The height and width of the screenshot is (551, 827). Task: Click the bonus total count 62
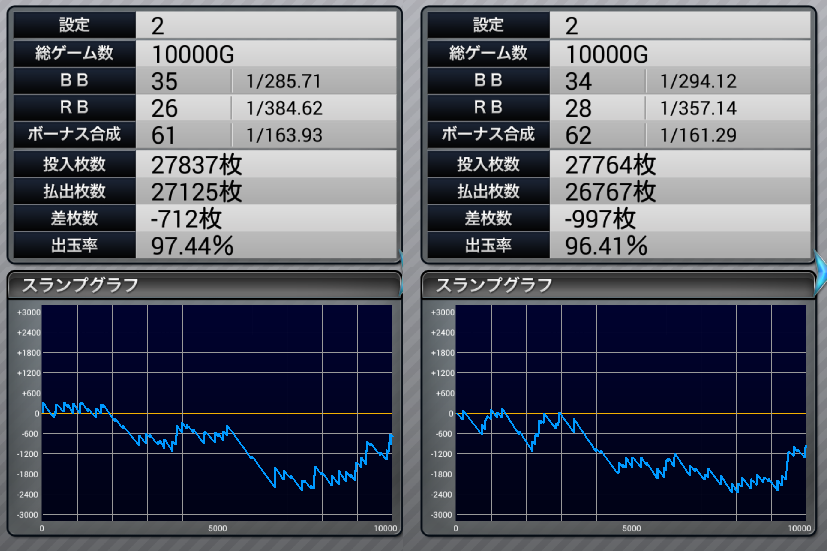(579, 136)
